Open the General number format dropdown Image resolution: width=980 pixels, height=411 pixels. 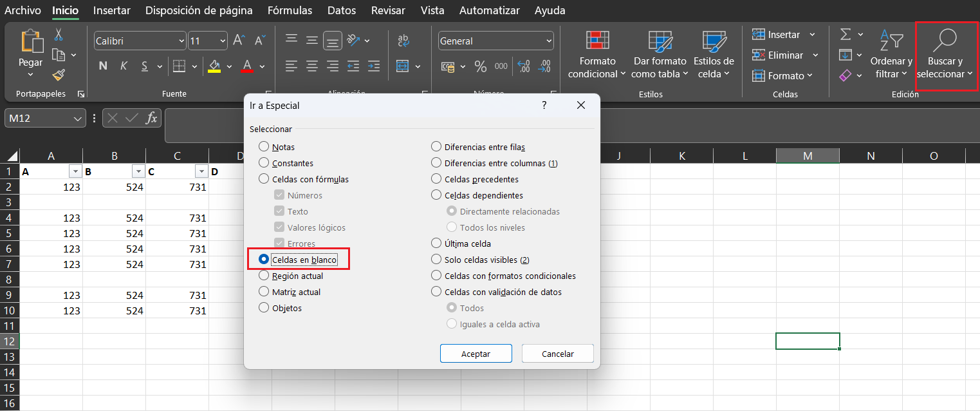[x=549, y=41]
